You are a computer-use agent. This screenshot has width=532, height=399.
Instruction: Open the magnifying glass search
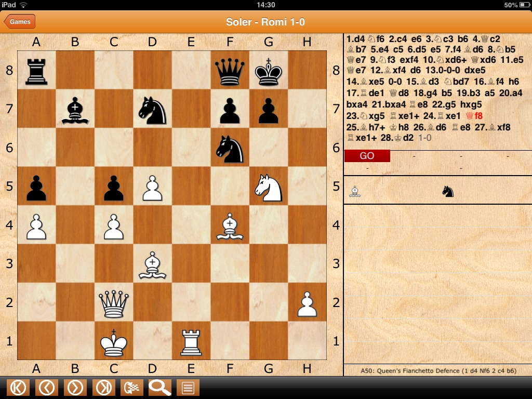[x=159, y=388]
